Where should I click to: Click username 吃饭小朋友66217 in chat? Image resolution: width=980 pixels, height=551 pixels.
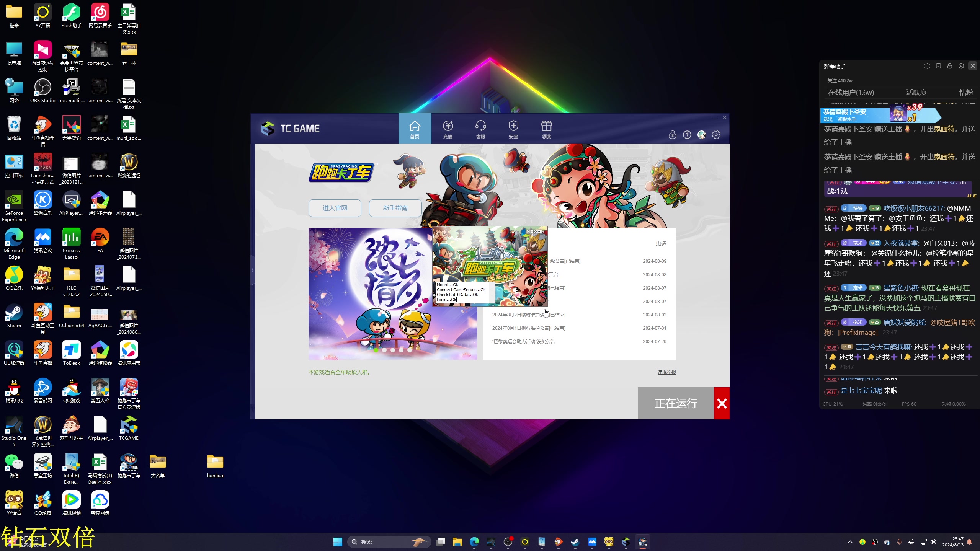coord(913,209)
